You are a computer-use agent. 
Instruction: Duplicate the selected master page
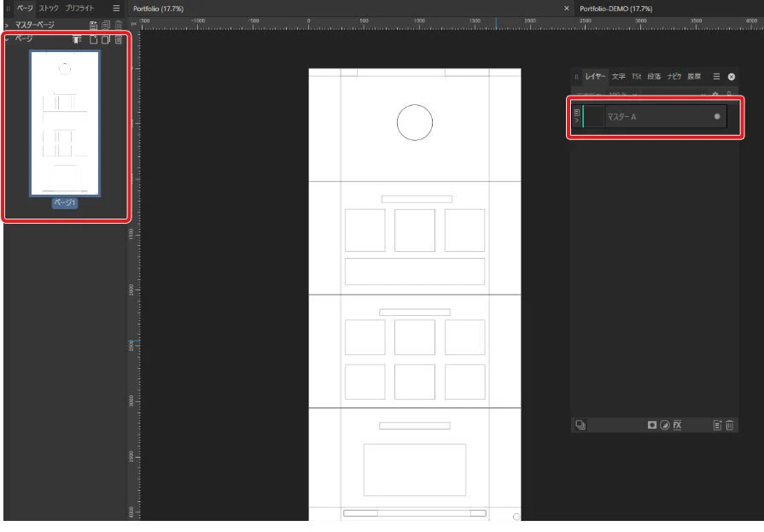click(106, 25)
